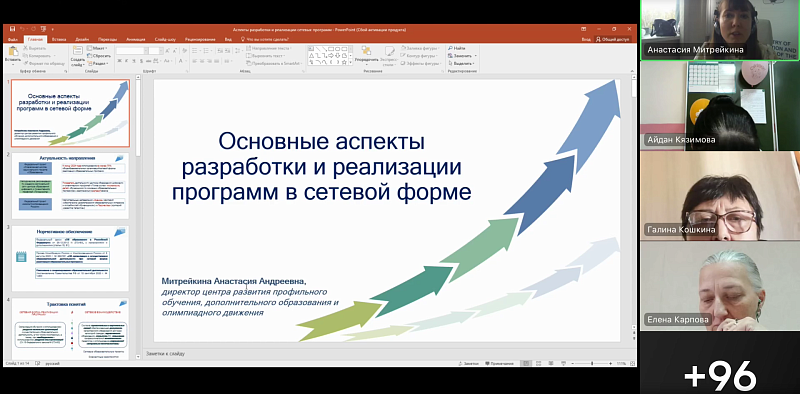Click Выделить (Select) cursor command
The height and width of the screenshot is (394, 800).
pyautogui.click(x=462, y=63)
